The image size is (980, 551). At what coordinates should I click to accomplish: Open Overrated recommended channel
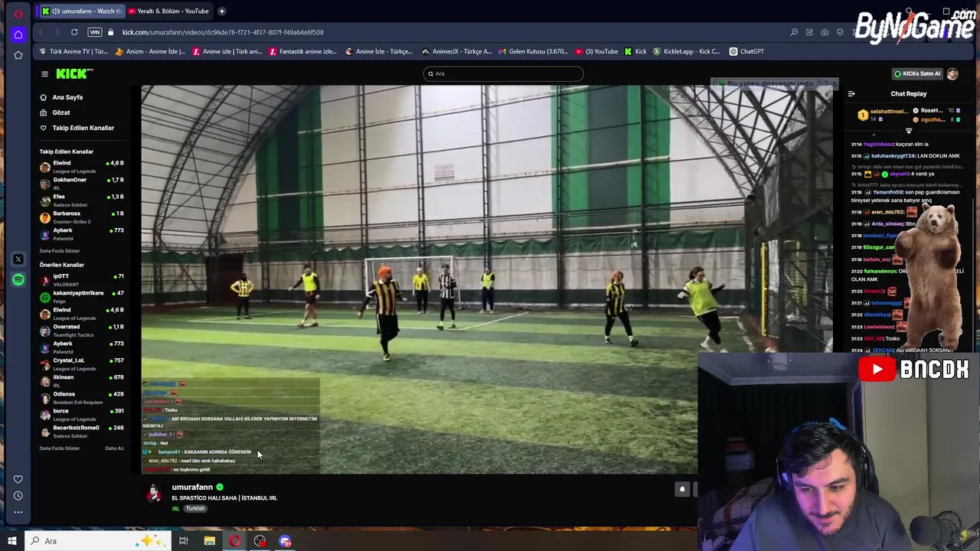pyautogui.click(x=81, y=330)
